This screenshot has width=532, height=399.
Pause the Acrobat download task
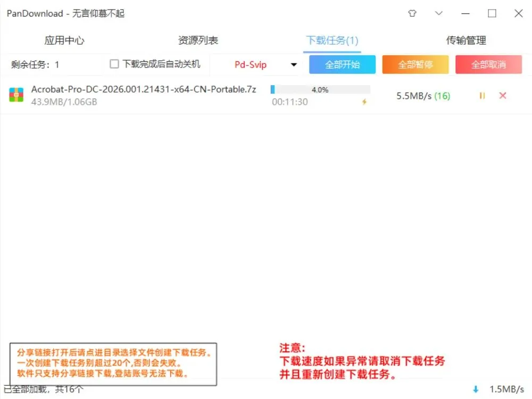(482, 96)
